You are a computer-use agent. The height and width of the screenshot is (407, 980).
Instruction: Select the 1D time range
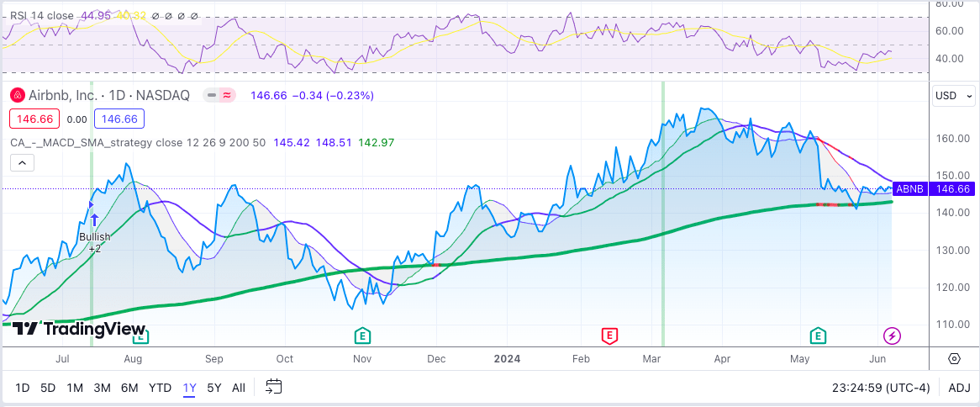(22, 388)
